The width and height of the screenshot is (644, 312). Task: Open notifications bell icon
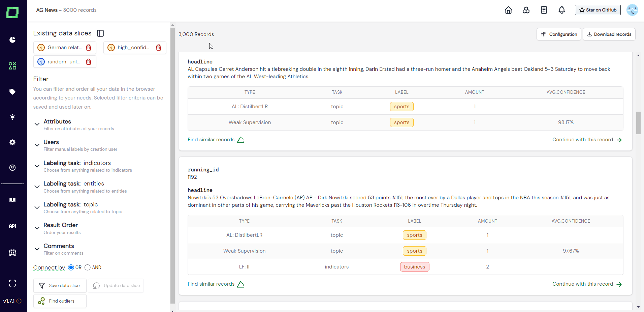(562, 10)
